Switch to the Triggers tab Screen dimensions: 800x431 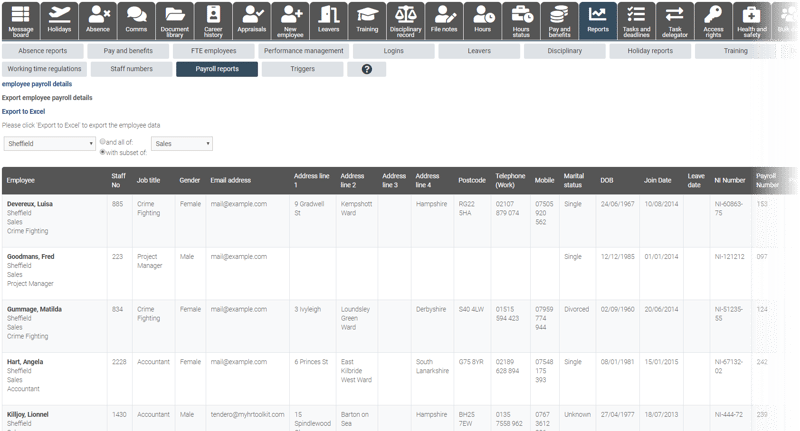tap(303, 69)
